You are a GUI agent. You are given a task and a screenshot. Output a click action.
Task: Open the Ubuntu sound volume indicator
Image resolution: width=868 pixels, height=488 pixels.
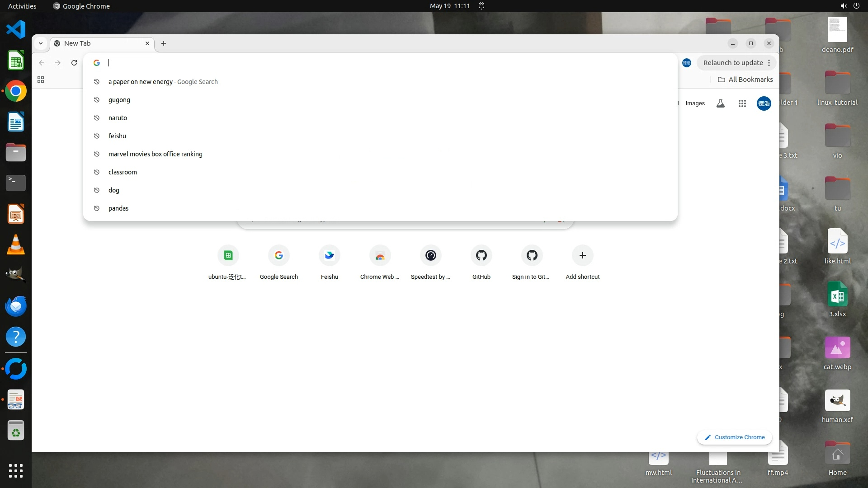843,6
